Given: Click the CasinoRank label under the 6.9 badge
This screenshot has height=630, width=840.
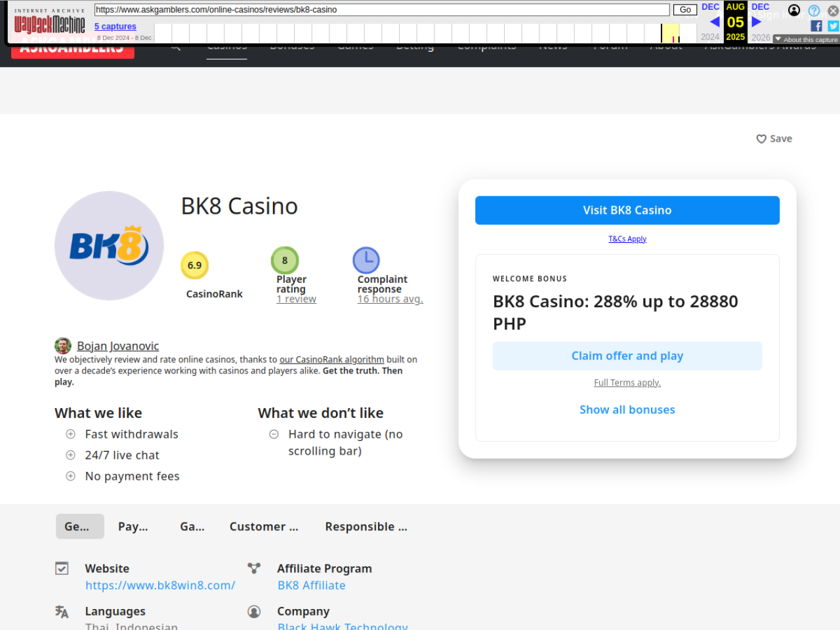Looking at the screenshot, I should click(x=215, y=294).
